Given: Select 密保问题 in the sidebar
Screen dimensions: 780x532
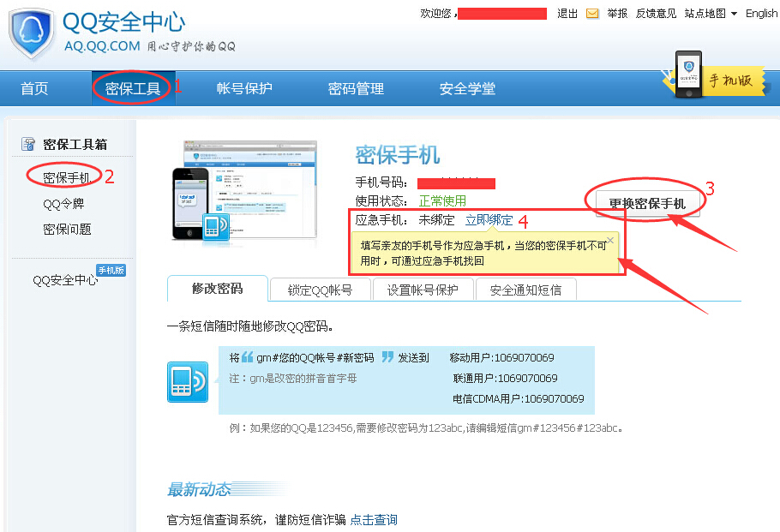Looking at the screenshot, I should pos(67,230).
